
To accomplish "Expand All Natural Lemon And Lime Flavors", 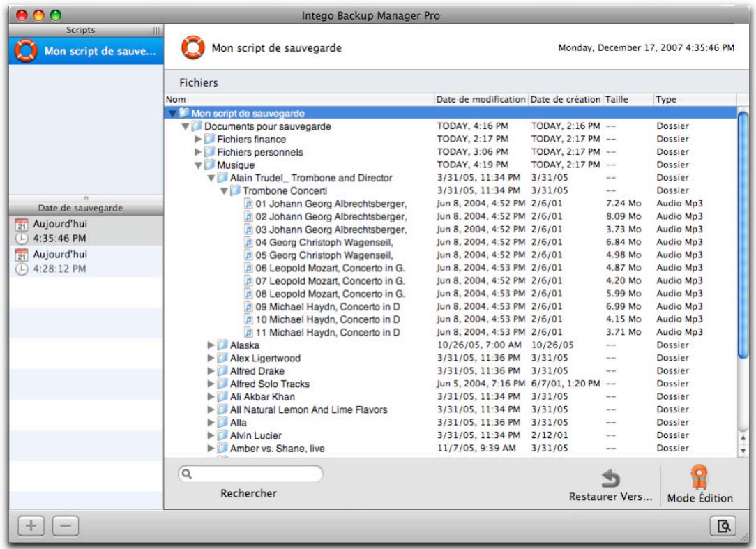I will point(211,409).
